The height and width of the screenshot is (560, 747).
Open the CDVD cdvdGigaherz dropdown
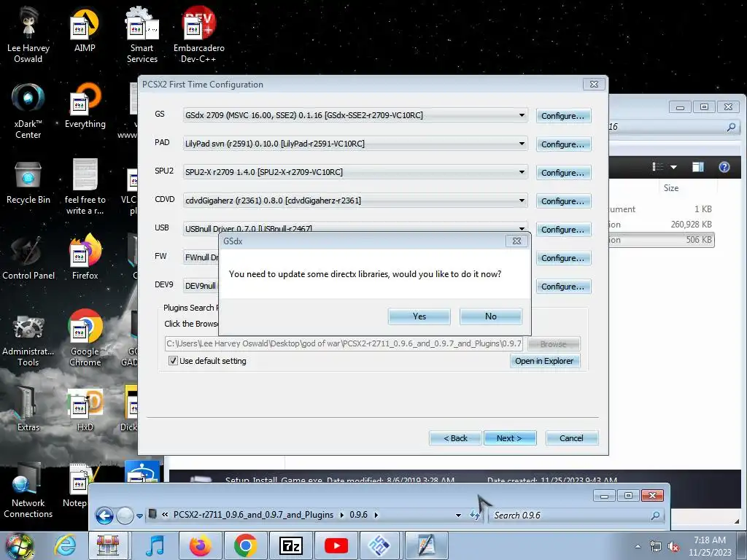coord(522,201)
